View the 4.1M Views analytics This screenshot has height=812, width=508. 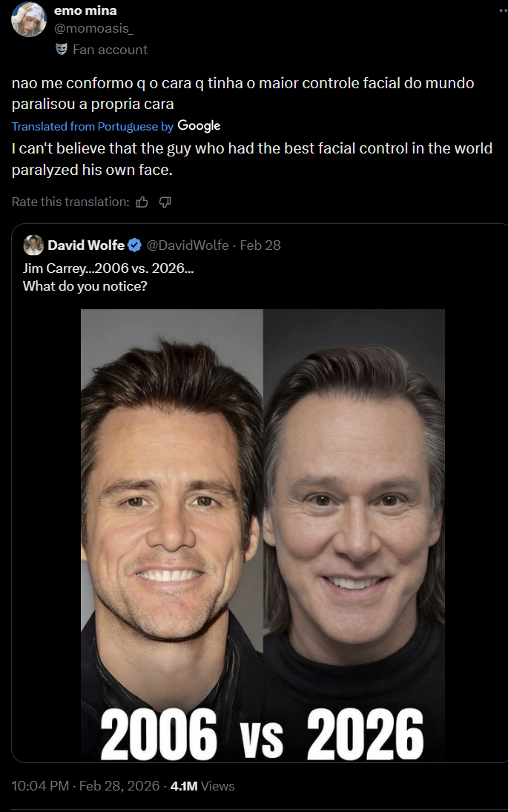tap(202, 786)
